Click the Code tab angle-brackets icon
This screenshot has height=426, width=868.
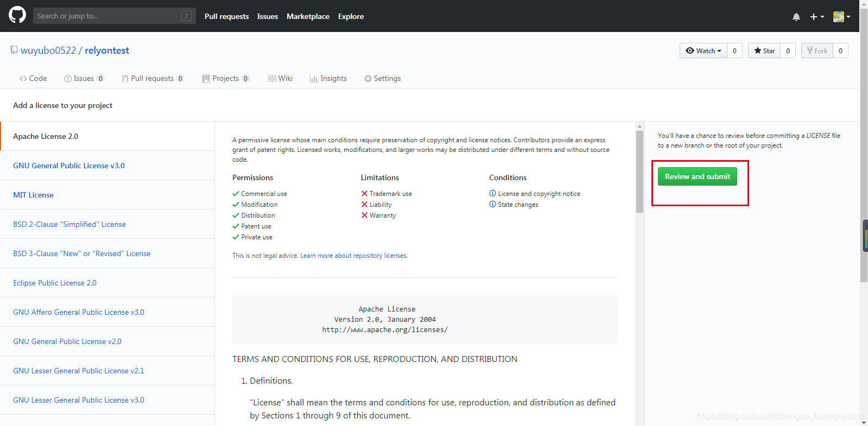(23, 79)
